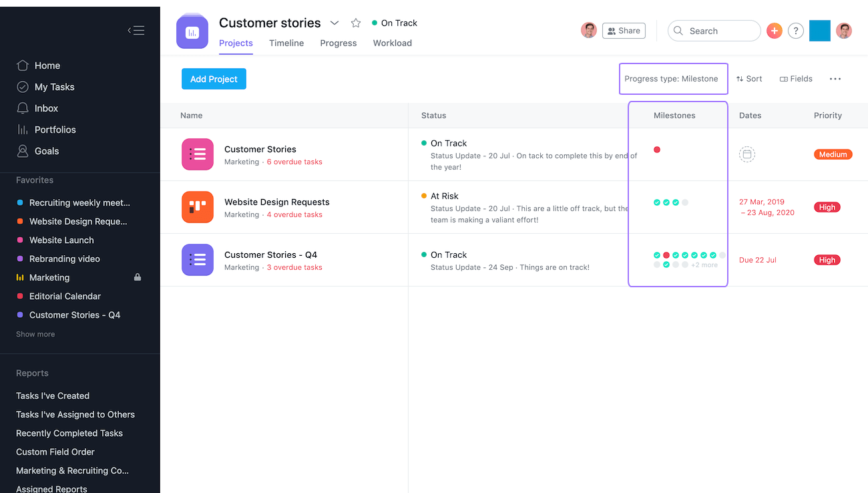Click the purple Customer Stories - Q4 icon
868x493 pixels.
click(x=198, y=260)
